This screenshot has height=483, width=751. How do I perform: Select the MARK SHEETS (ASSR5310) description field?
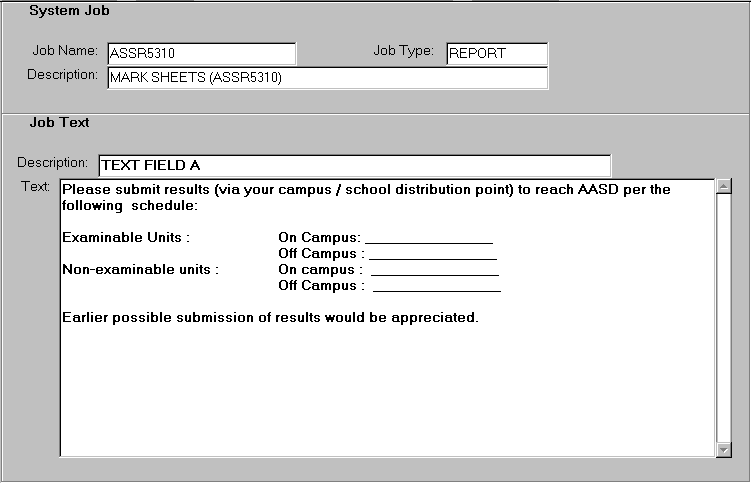[327, 77]
